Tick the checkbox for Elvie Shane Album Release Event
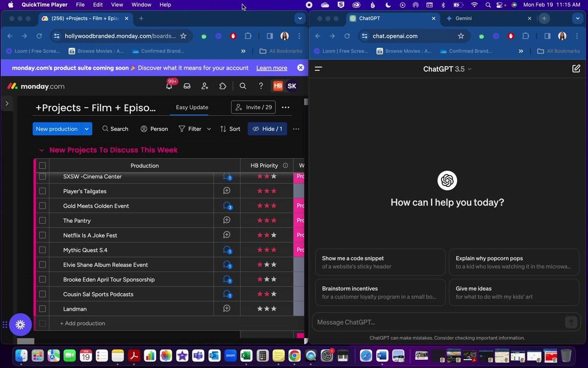The width and height of the screenshot is (588, 368). click(42, 264)
